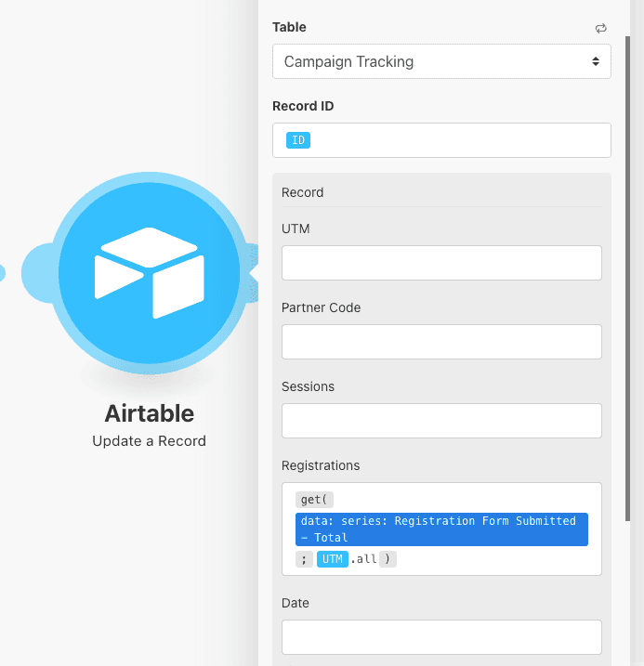Focus the UTM input field
644x666 pixels.
(441, 263)
